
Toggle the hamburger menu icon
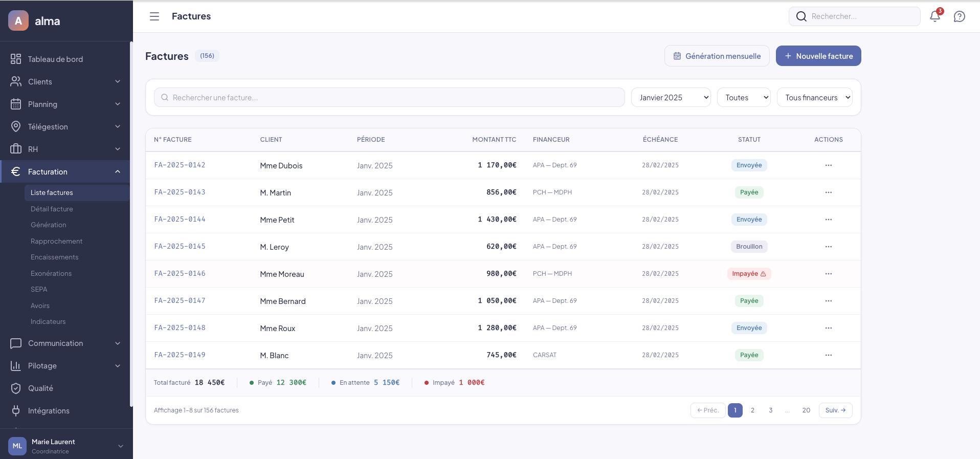pos(154,16)
